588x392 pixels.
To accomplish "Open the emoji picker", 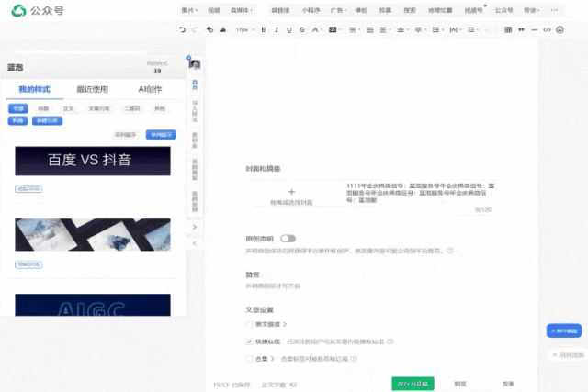I will click(x=560, y=29).
